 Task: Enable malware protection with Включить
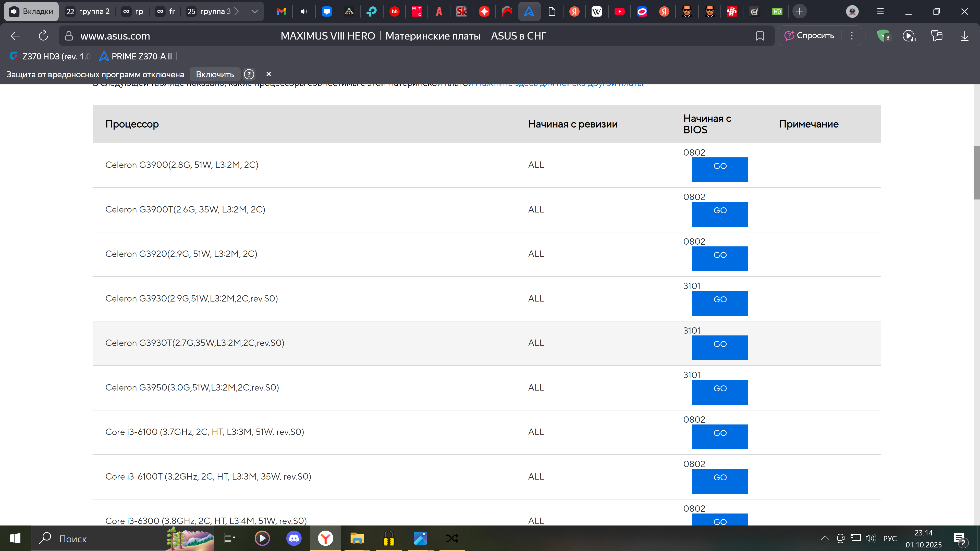click(215, 74)
